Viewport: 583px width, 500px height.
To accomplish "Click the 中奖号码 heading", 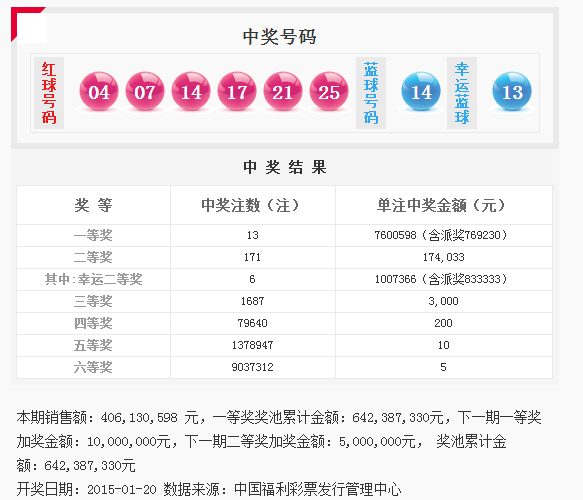I will [280, 37].
